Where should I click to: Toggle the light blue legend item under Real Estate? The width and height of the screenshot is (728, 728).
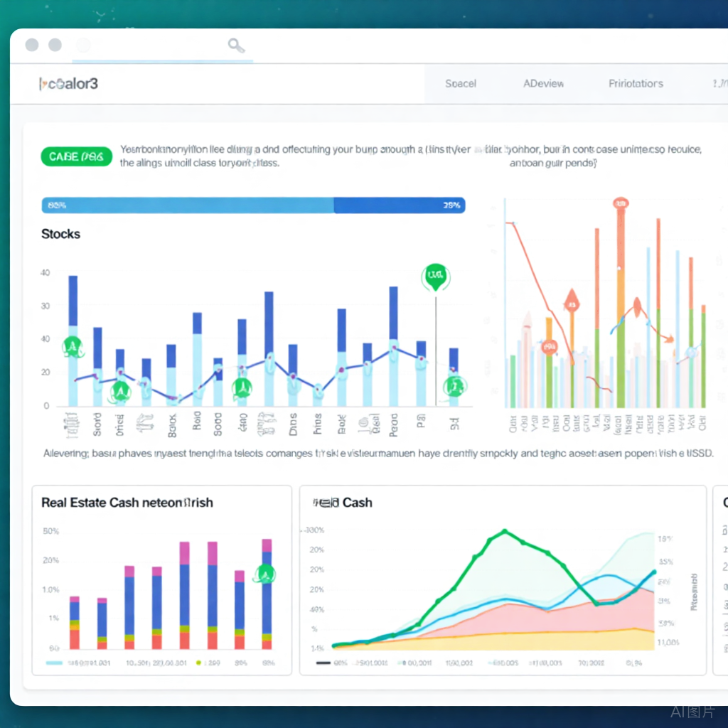tap(55, 662)
